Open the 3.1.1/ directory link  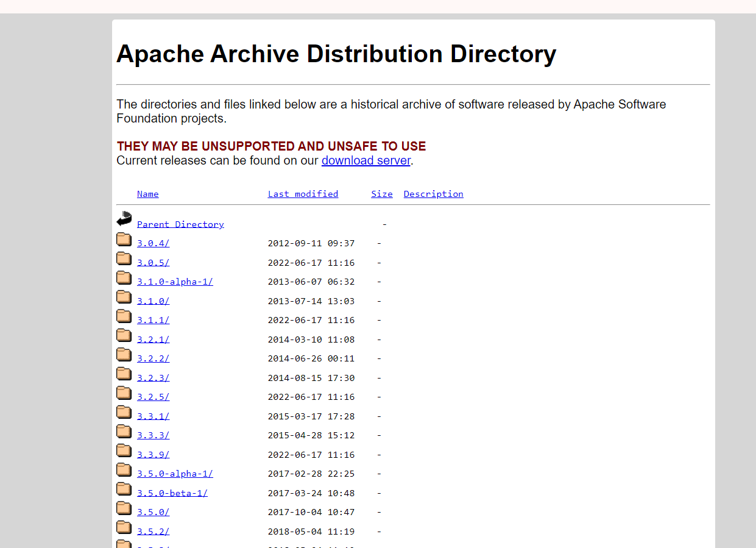coord(153,320)
